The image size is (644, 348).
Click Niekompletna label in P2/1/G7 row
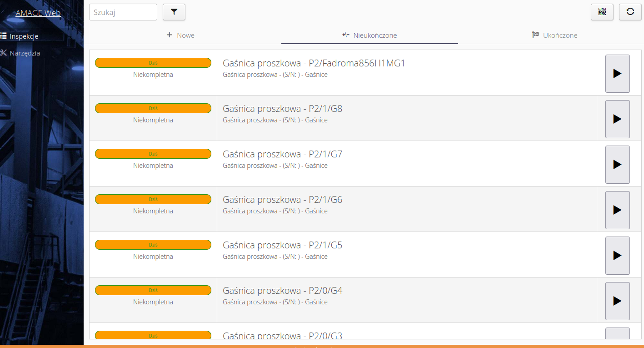153,166
